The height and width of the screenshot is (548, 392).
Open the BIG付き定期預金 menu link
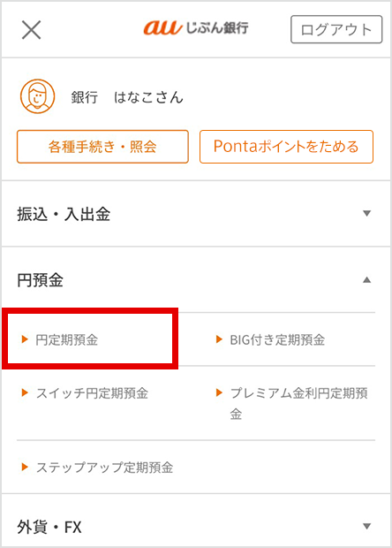[x=277, y=339]
